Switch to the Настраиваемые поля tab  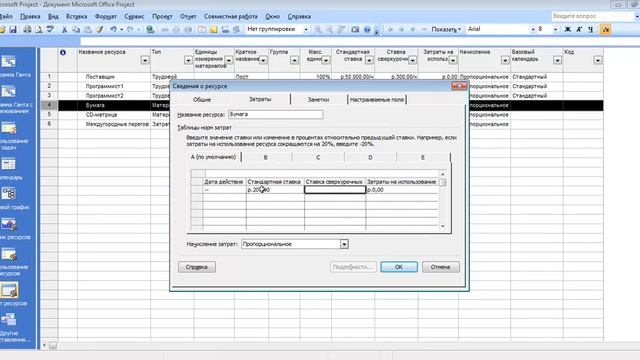[x=377, y=100]
